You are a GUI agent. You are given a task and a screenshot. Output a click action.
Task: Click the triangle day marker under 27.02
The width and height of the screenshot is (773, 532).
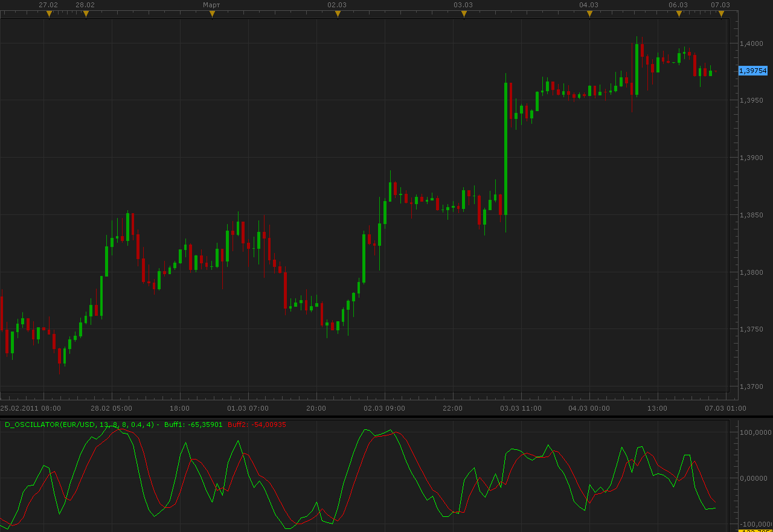click(49, 14)
